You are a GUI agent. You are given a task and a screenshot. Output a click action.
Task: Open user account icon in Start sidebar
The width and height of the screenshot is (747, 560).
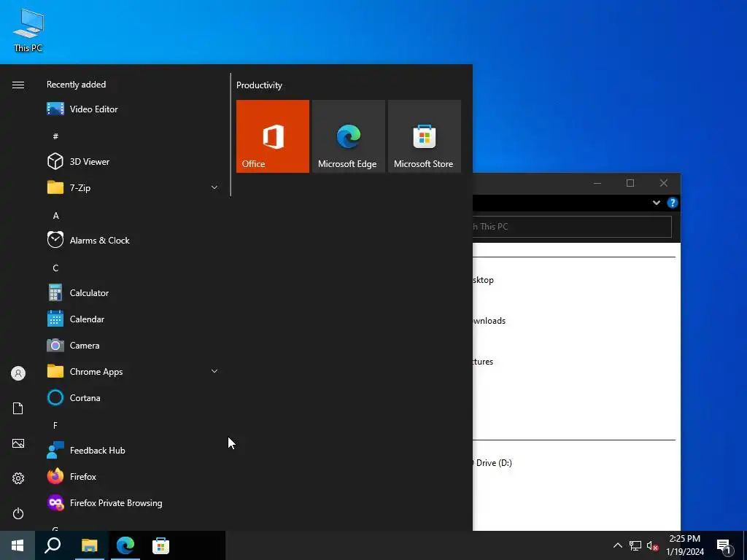click(x=18, y=373)
